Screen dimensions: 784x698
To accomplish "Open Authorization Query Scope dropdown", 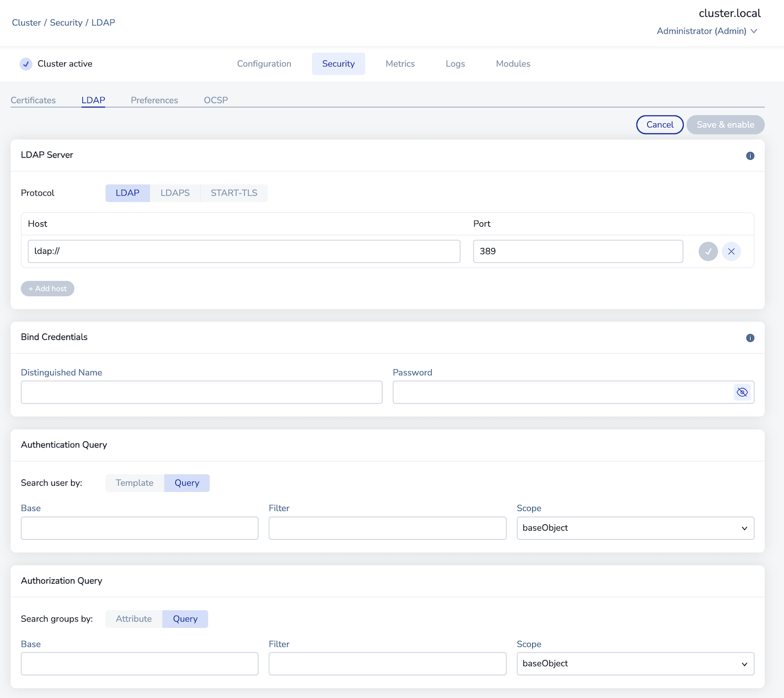I will pyautogui.click(x=635, y=664).
